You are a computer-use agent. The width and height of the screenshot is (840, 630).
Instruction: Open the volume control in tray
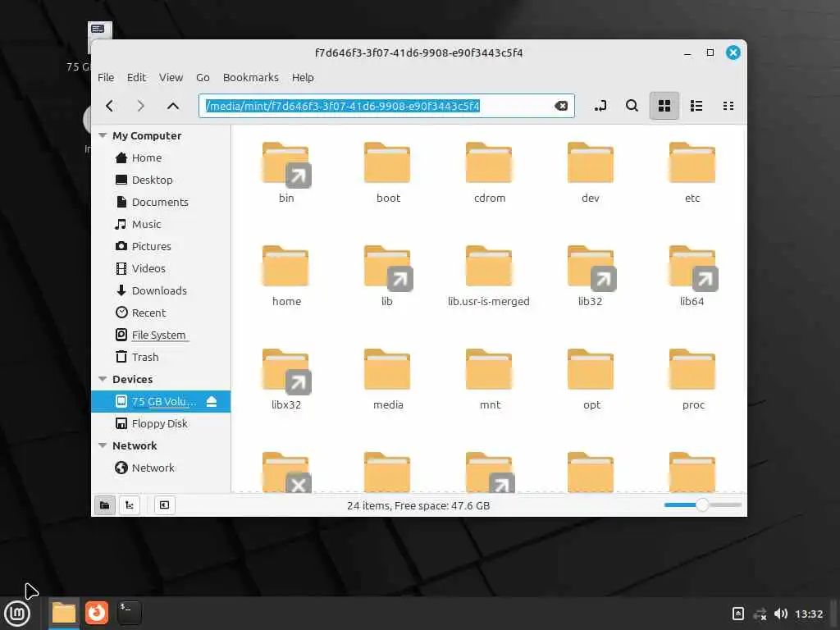[x=781, y=614]
